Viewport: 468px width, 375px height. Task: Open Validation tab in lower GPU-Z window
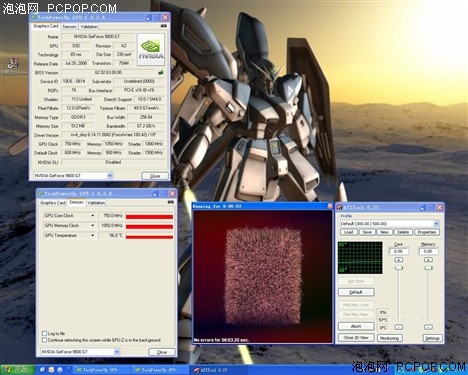96,203
